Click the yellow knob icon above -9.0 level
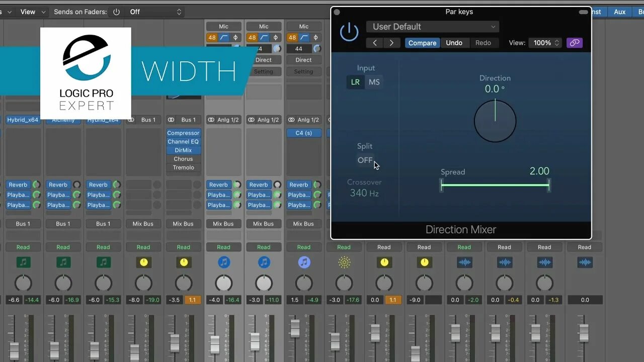This screenshot has height=362, width=644. tap(424, 262)
